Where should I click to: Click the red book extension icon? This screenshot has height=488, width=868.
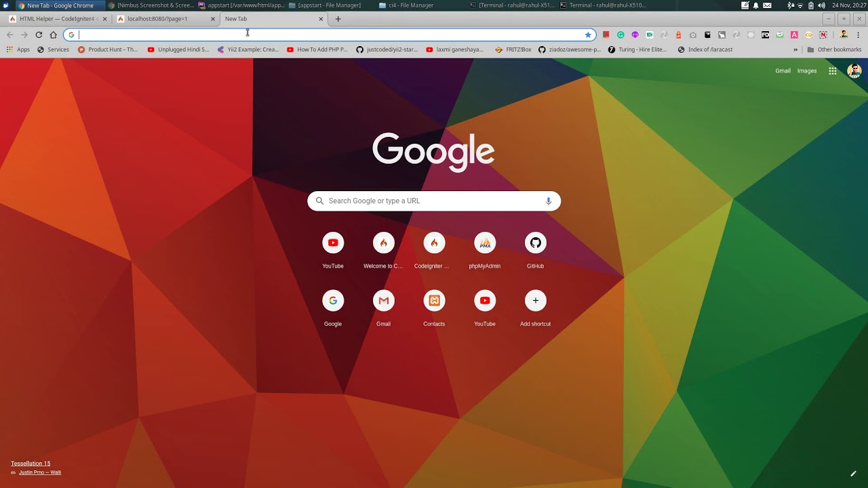click(606, 35)
